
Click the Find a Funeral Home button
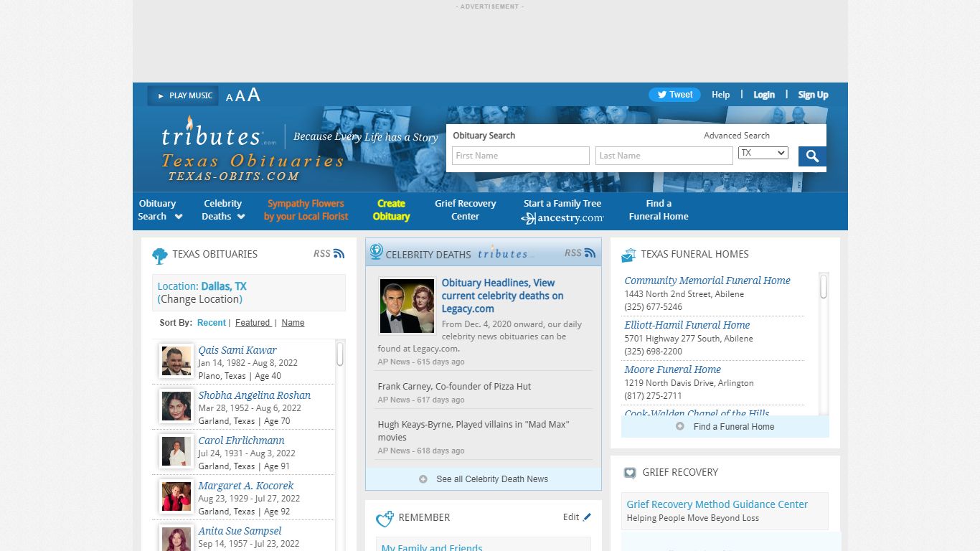click(x=725, y=426)
